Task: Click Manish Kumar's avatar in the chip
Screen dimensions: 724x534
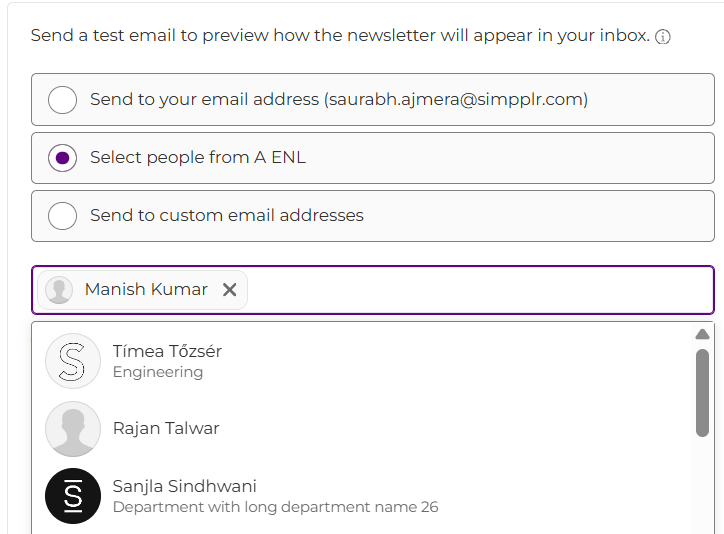Action: pyautogui.click(x=59, y=290)
